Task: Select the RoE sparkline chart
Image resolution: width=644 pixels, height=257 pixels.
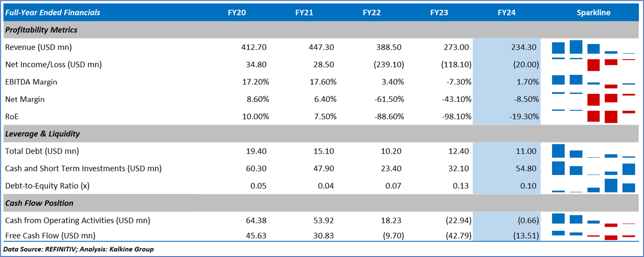Action: tap(593, 116)
